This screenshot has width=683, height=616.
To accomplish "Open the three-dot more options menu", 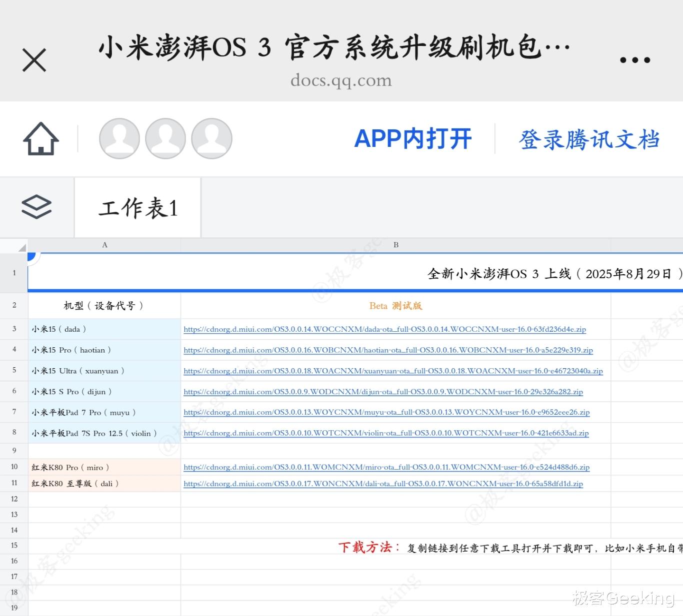I will click(x=635, y=60).
